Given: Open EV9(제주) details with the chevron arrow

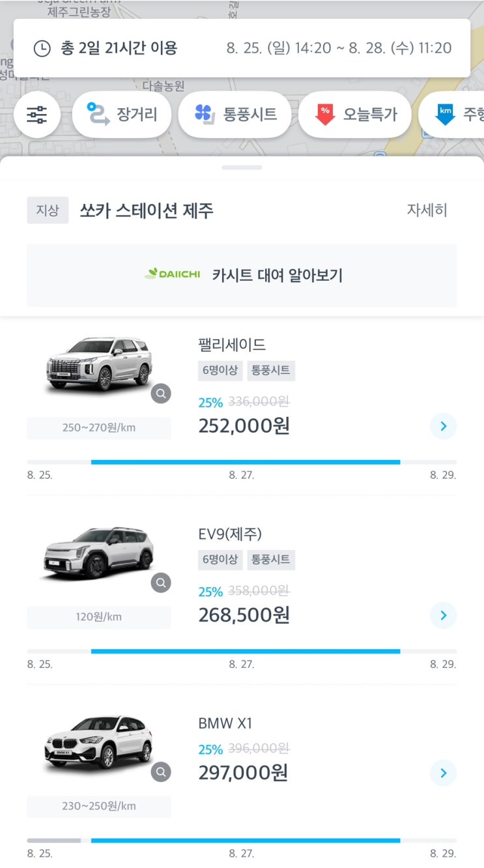Looking at the screenshot, I should 444,615.
